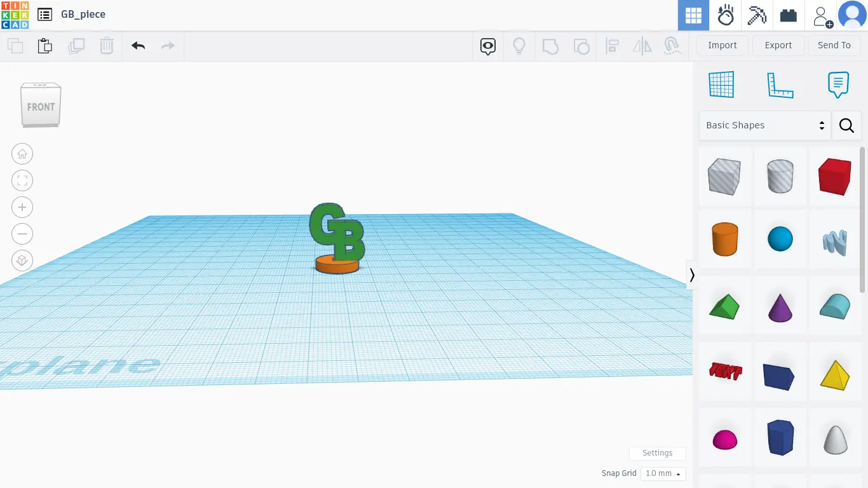Activate the Mirror tool
Viewport: 868px width, 488px height.
point(642,45)
